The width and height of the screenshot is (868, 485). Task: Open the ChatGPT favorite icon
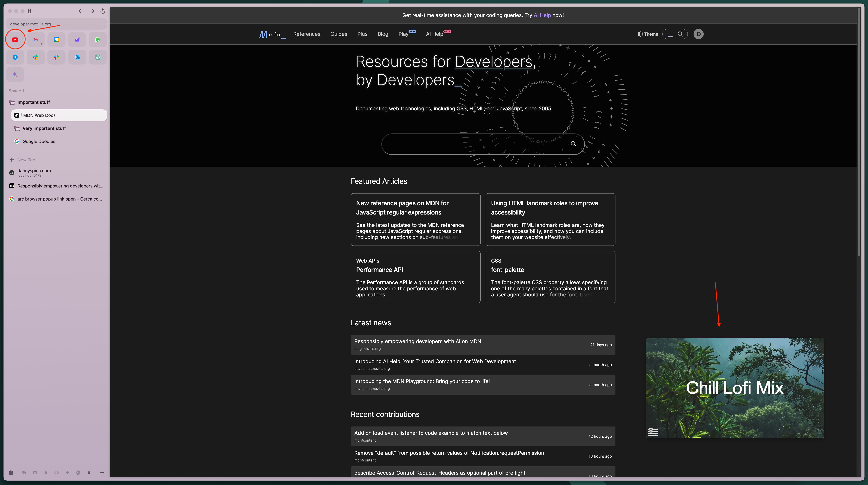98,57
